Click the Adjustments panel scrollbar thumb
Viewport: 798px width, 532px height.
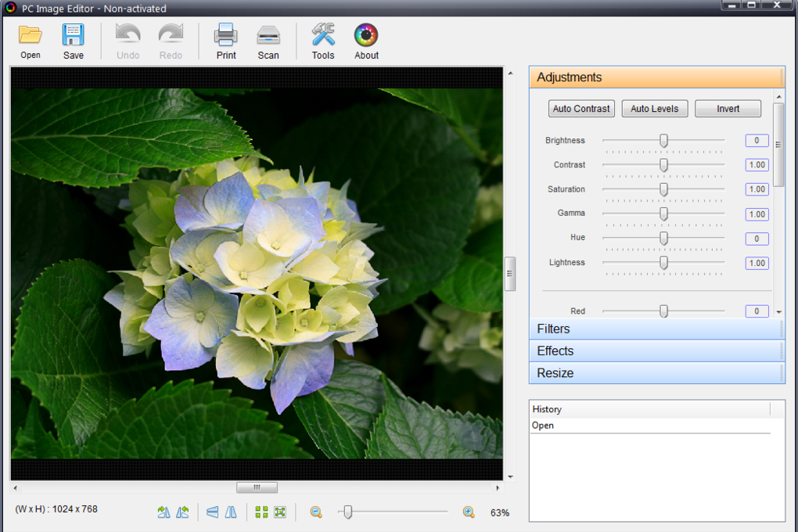tap(778, 145)
